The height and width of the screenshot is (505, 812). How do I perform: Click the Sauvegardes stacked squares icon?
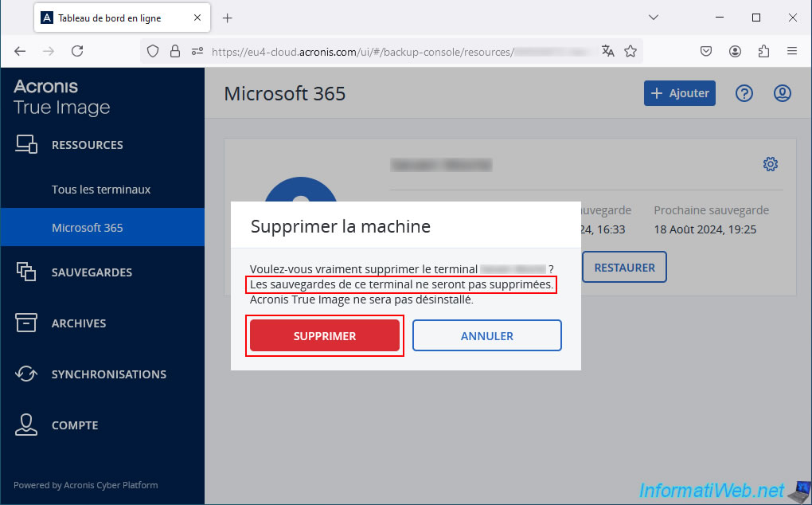pos(26,272)
